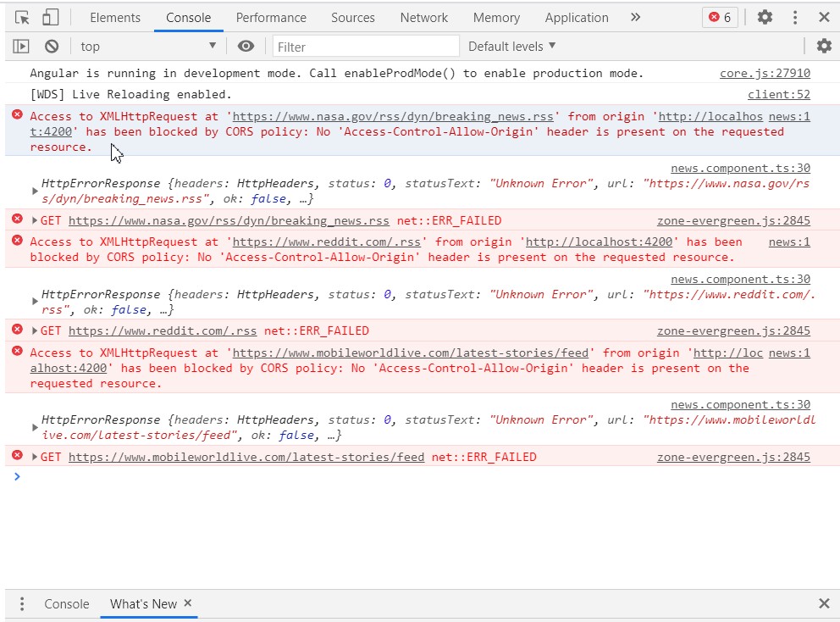Open the Performance tab
Image resolution: width=840 pixels, height=622 pixels.
click(x=271, y=18)
